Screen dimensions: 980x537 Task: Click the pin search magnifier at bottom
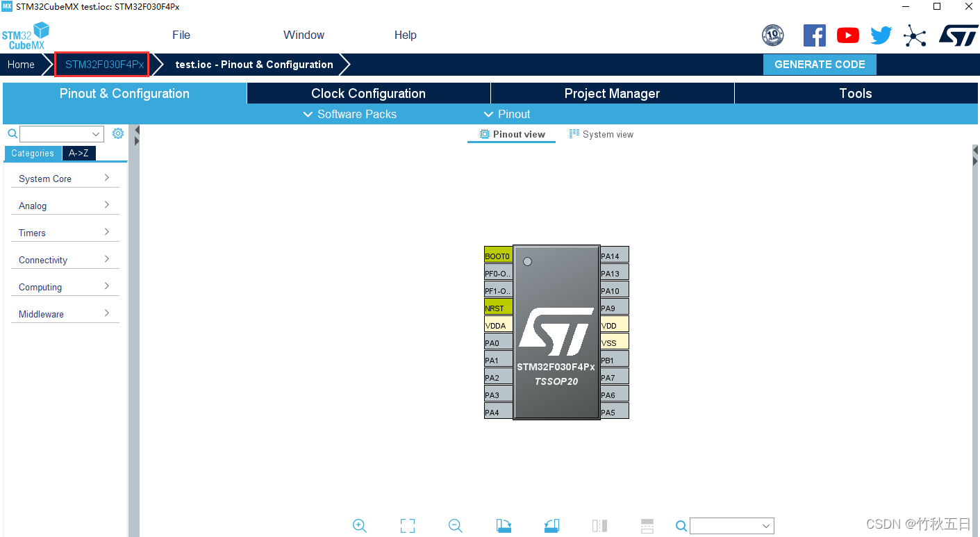[682, 526]
